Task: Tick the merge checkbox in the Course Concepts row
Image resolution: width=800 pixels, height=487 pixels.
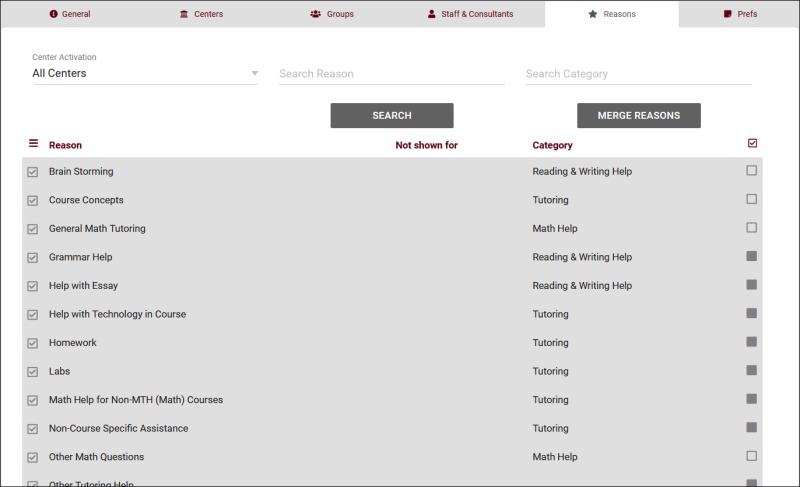Action: (x=752, y=199)
